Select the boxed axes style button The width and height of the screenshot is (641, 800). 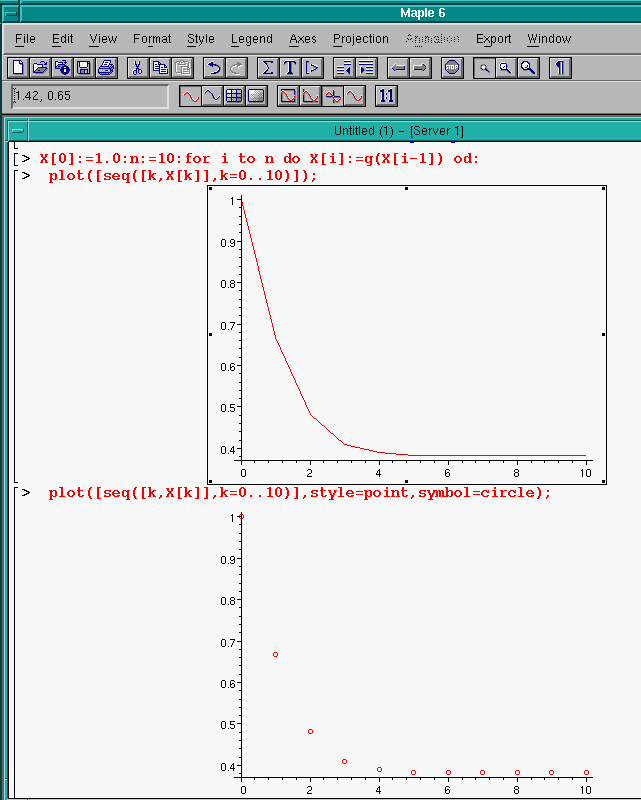tap(287, 96)
